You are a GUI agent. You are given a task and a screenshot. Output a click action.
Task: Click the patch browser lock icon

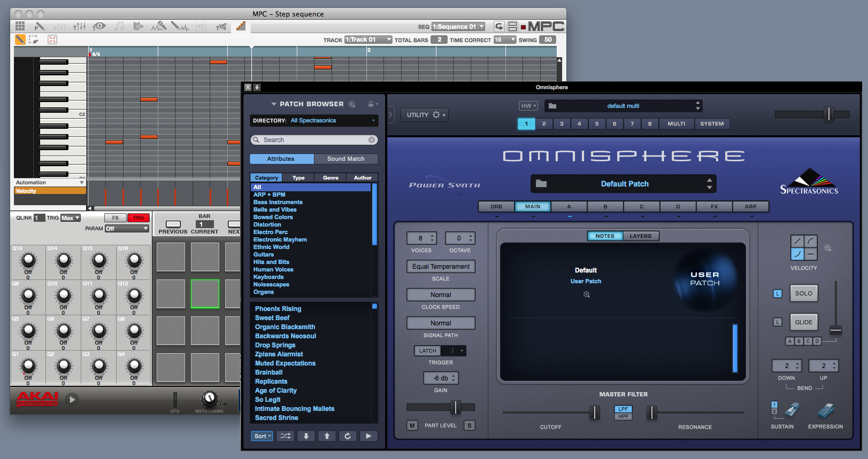point(371,104)
